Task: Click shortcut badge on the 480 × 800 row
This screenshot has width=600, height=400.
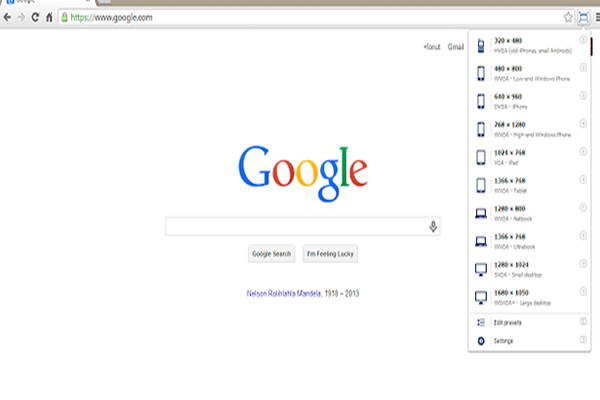Action: click(x=583, y=67)
